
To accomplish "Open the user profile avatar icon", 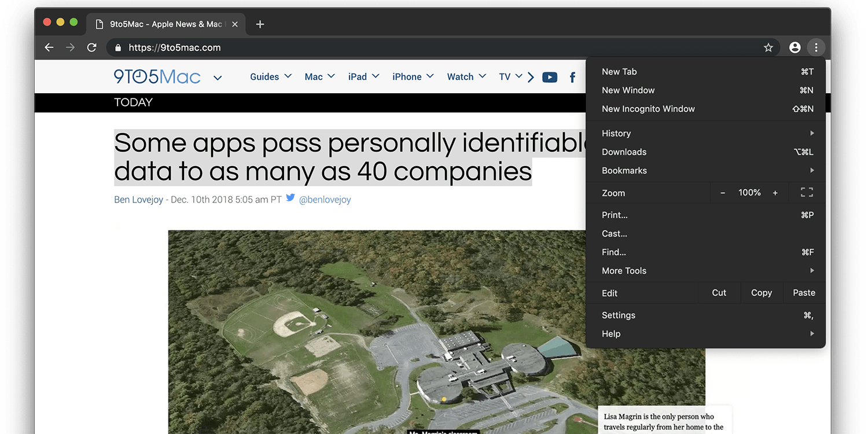I will [795, 47].
